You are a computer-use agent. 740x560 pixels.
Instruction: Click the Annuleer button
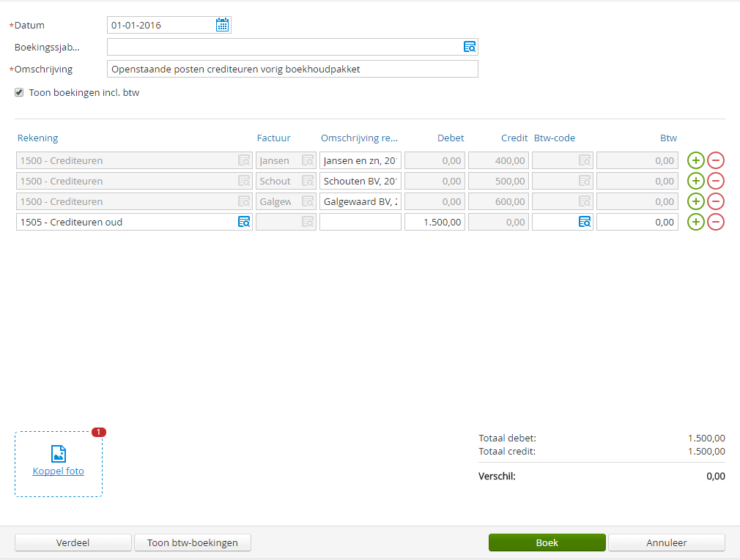[x=666, y=542]
